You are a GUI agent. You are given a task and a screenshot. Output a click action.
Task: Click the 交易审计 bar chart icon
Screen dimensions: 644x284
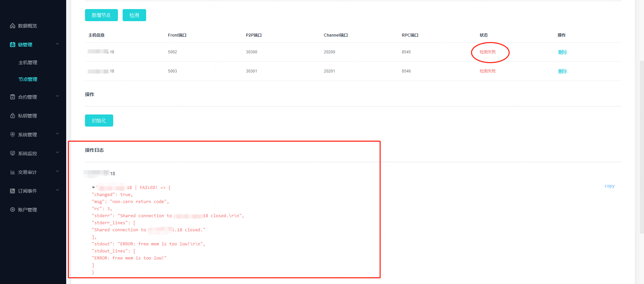12,172
